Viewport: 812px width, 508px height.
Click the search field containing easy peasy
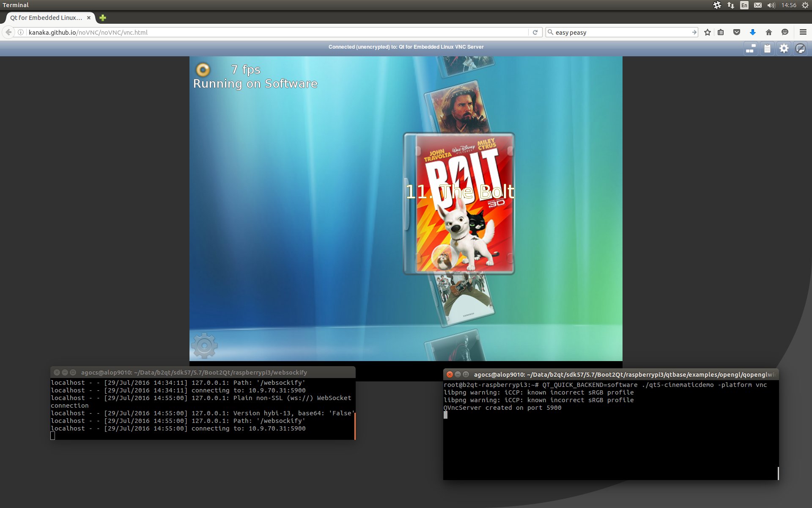[x=622, y=32]
